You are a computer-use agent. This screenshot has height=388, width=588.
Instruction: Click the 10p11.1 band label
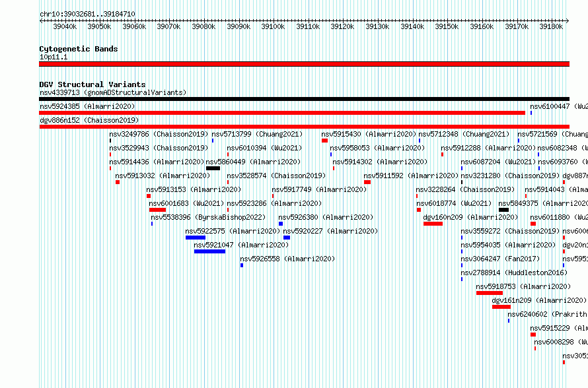coord(54,57)
